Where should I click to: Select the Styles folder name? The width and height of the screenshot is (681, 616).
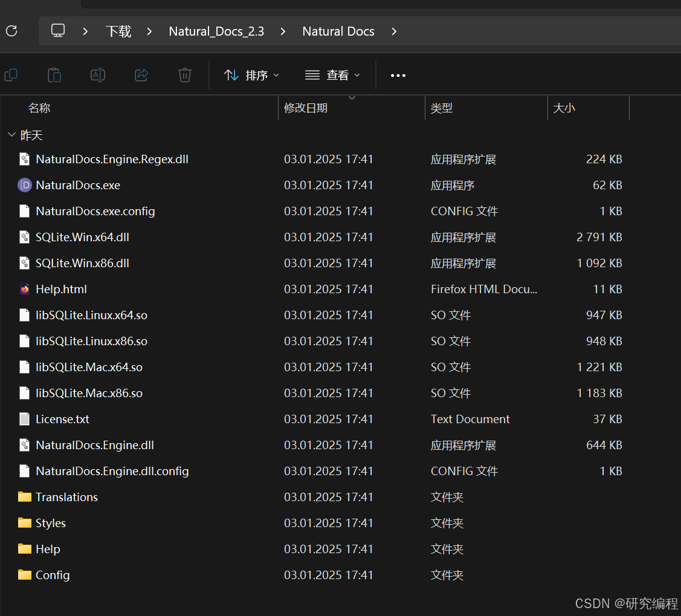pyautogui.click(x=51, y=523)
